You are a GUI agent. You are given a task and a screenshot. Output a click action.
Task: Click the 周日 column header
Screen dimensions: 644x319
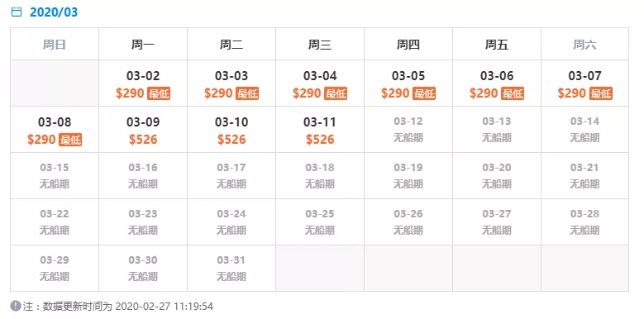click(55, 45)
